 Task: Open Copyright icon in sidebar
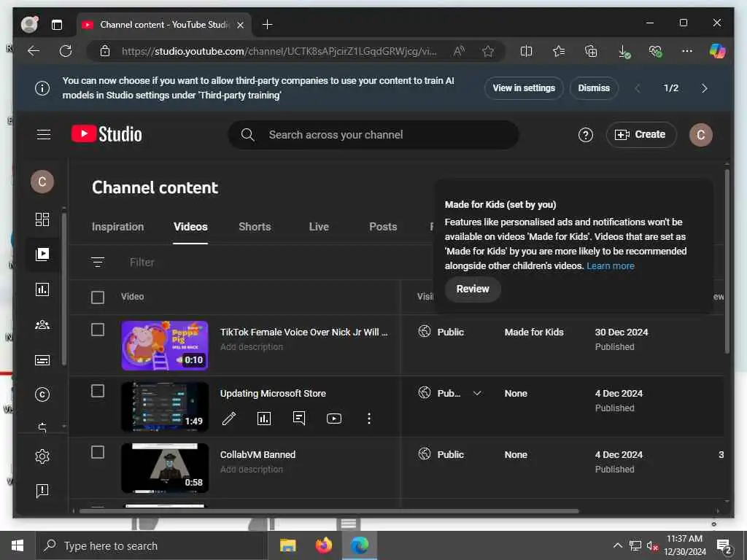pos(42,394)
